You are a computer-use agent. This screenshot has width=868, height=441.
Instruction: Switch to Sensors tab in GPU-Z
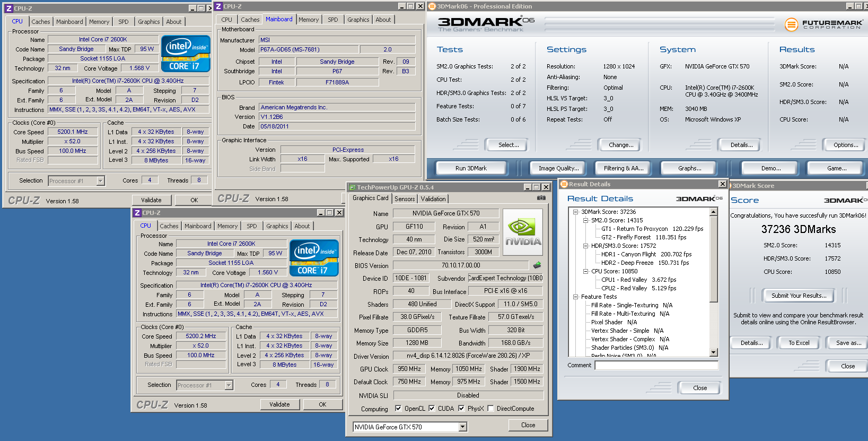coord(405,199)
